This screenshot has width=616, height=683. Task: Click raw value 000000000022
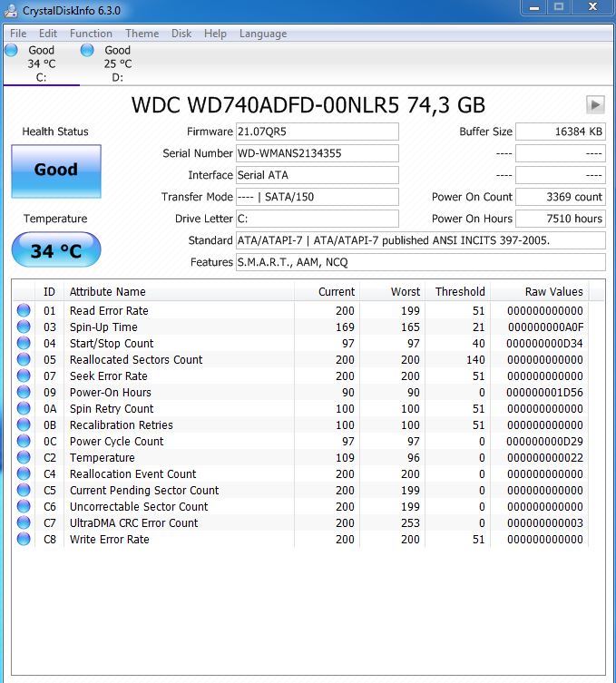545,457
